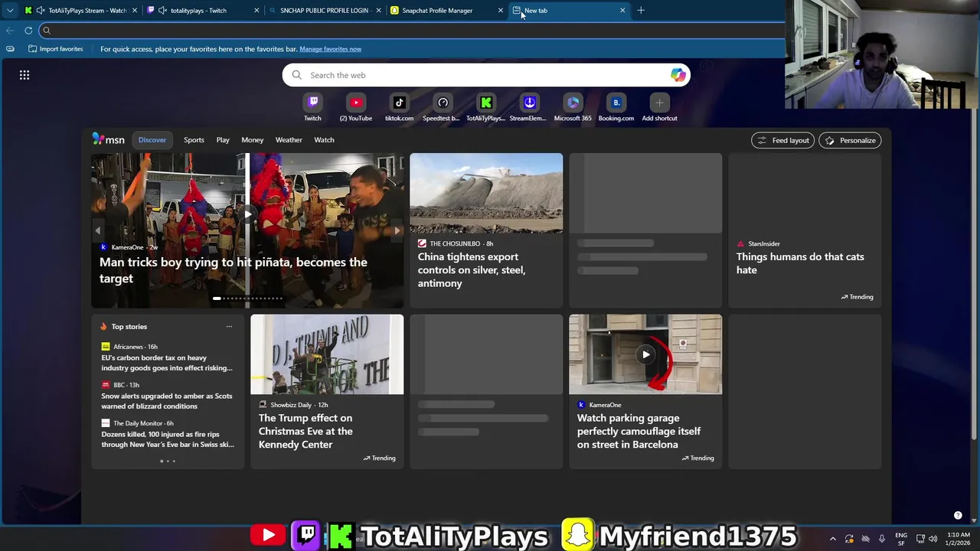980x551 pixels.
Task: Click the Top stories heading
Action: (129, 327)
